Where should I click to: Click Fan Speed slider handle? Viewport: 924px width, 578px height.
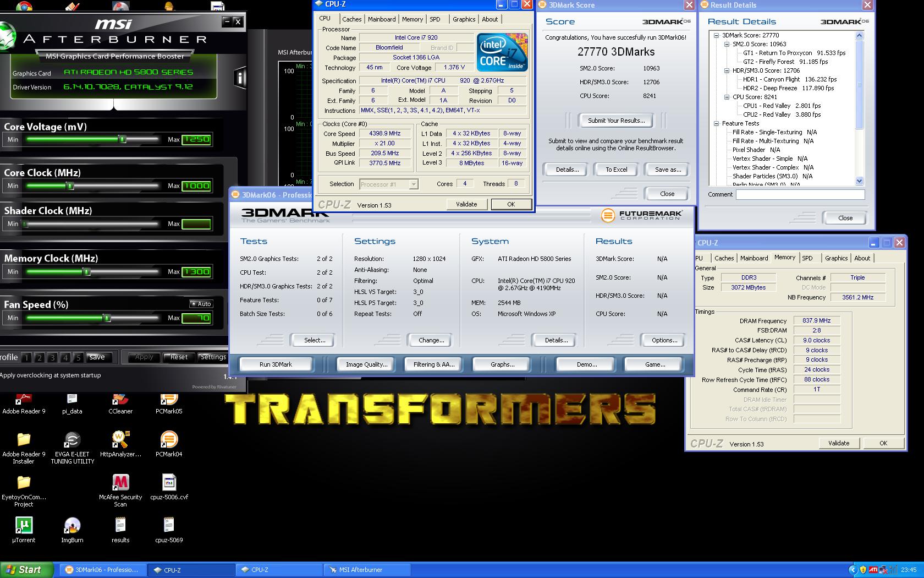tap(107, 318)
